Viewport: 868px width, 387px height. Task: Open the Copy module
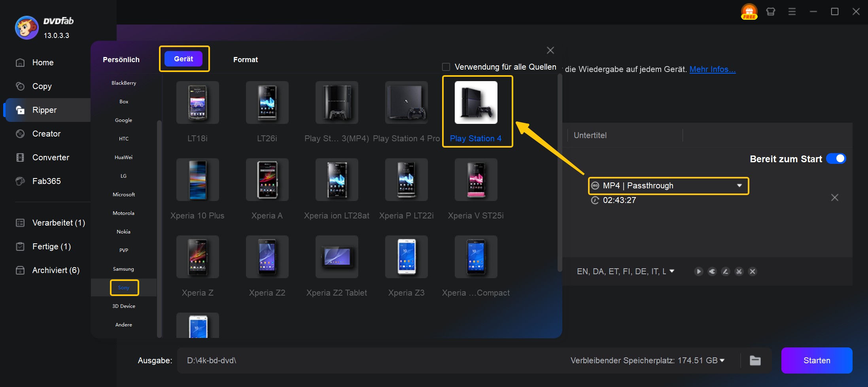coord(42,86)
